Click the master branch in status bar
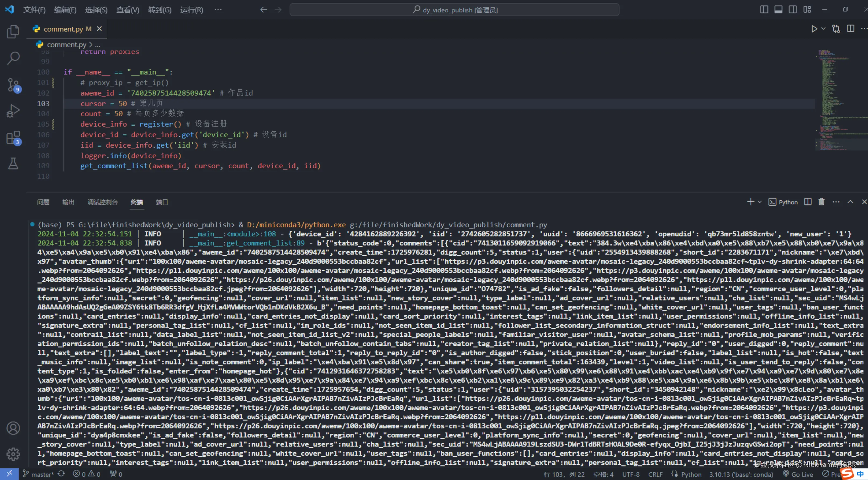868x480 pixels. (x=39, y=474)
